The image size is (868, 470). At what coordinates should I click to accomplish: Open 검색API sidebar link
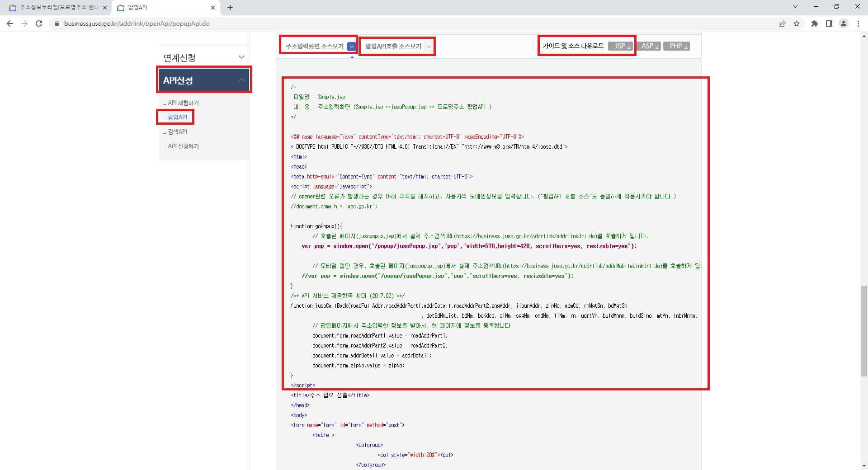click(177, 132)
